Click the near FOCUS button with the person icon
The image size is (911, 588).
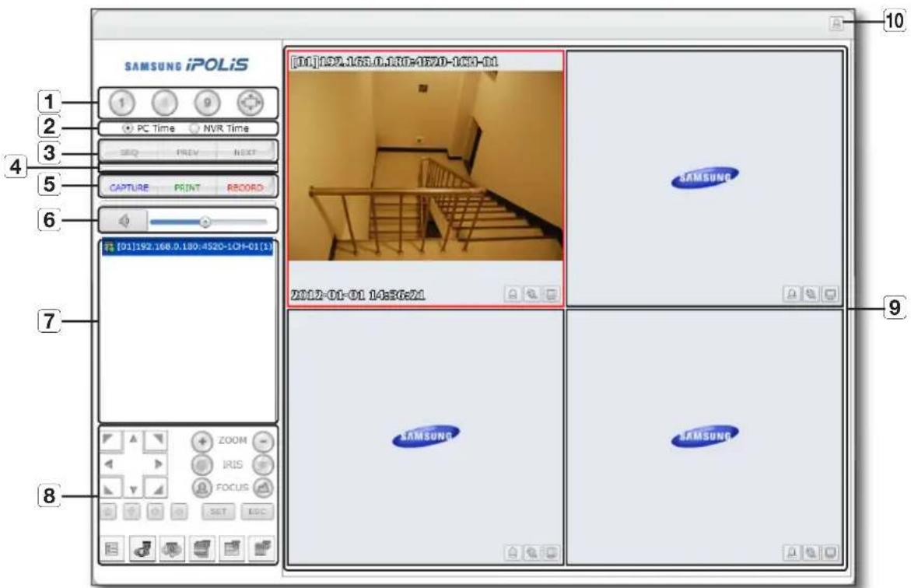tap(202, 488)
